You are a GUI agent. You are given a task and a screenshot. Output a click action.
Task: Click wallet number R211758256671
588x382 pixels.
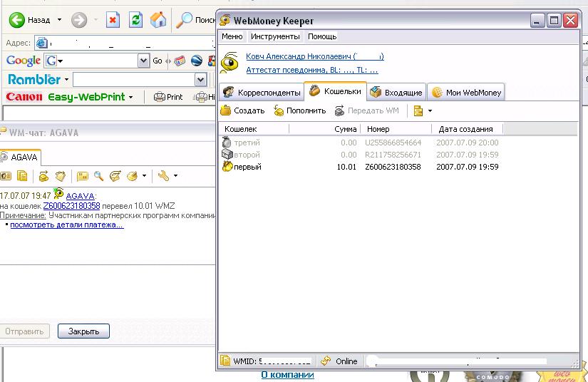pos(393,155)
